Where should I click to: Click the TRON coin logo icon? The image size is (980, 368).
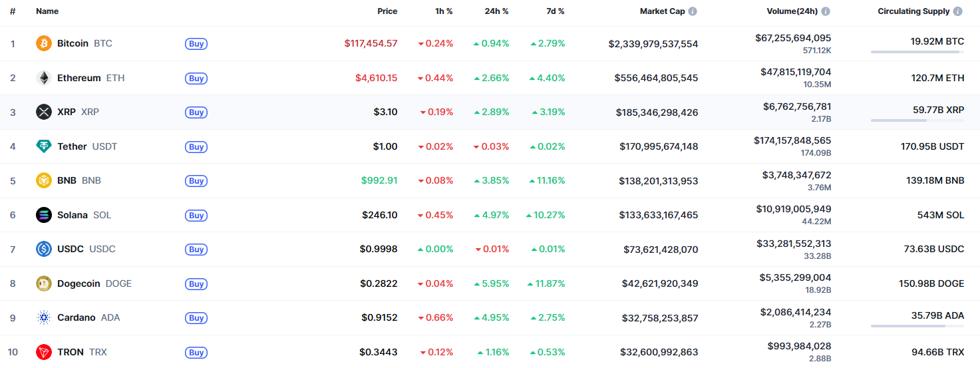[43, 352]
